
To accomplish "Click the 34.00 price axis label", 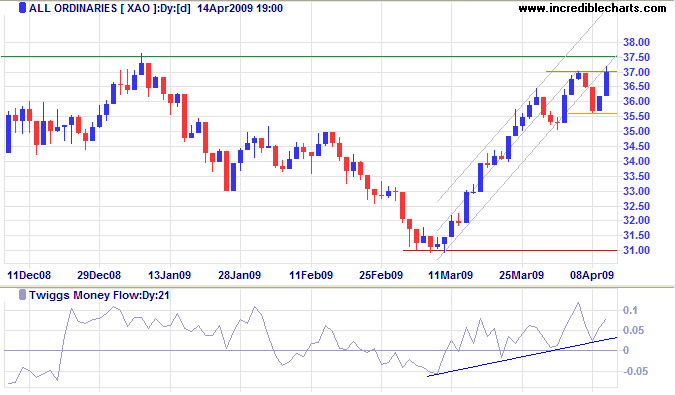I will tap(636, 161).
